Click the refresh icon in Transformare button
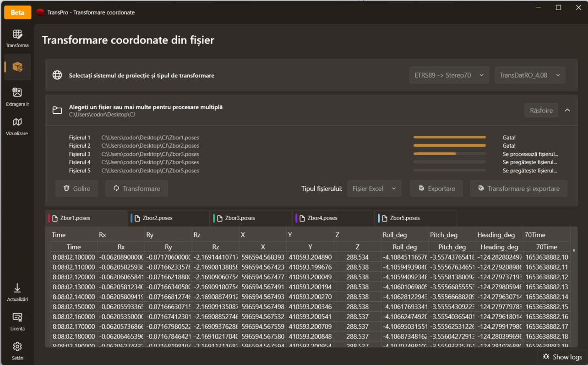Screen dimensions: 588x365 [116, 188]
